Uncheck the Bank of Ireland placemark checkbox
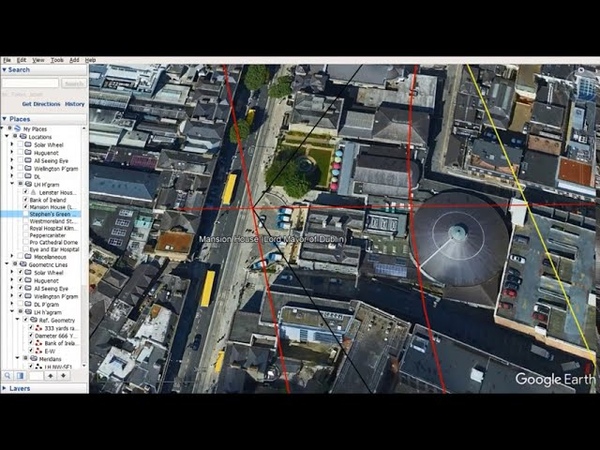The height and width of the screenshot is (450, 600). [26, 200]
